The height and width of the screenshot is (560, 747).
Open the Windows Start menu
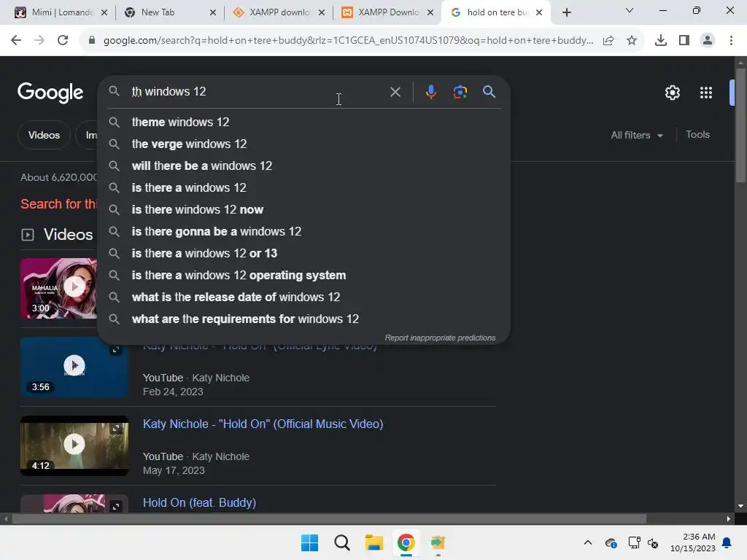309,542
